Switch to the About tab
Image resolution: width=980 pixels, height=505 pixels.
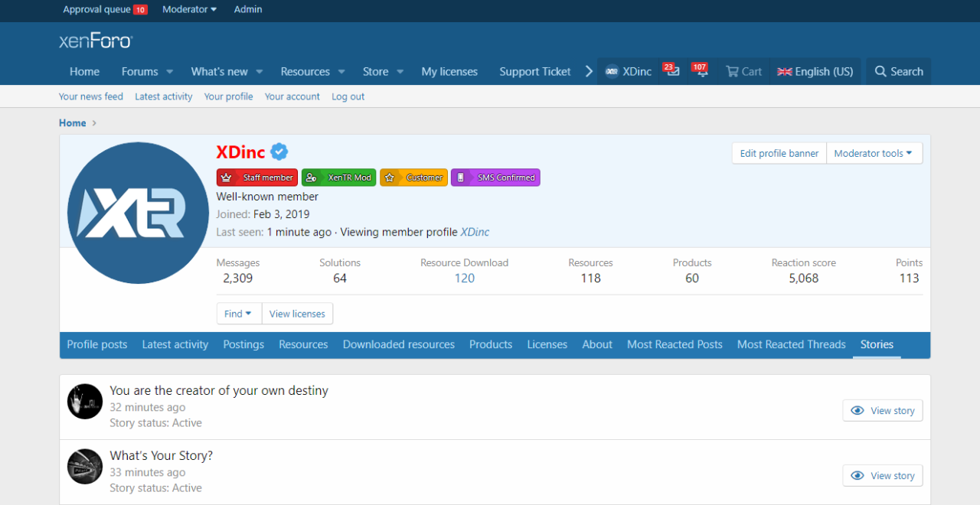click(x=597, y=344)
